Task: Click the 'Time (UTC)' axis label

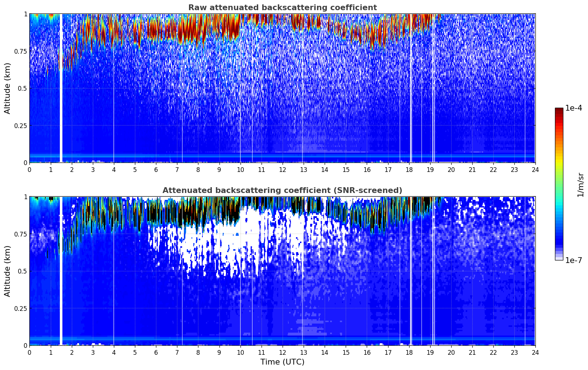Action: point(282,362)
